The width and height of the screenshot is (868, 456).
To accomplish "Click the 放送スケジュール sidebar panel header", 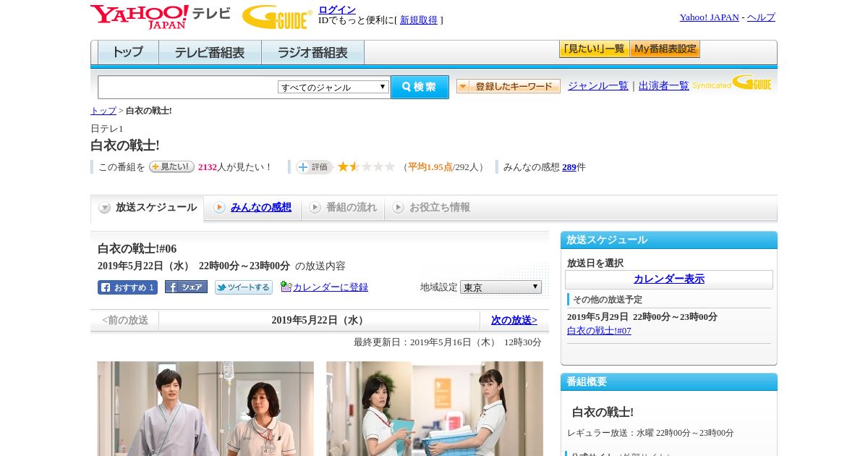I will pyautogui.click(x=669, y=240).
